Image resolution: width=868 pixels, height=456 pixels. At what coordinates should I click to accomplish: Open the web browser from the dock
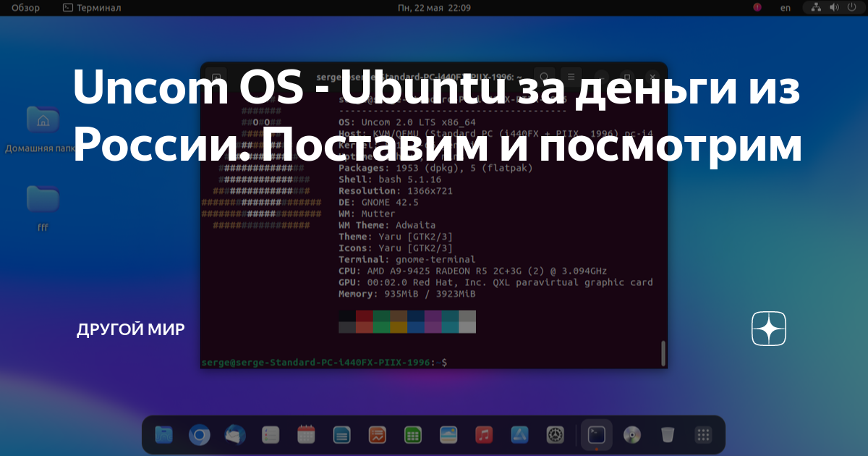[199, 434]
